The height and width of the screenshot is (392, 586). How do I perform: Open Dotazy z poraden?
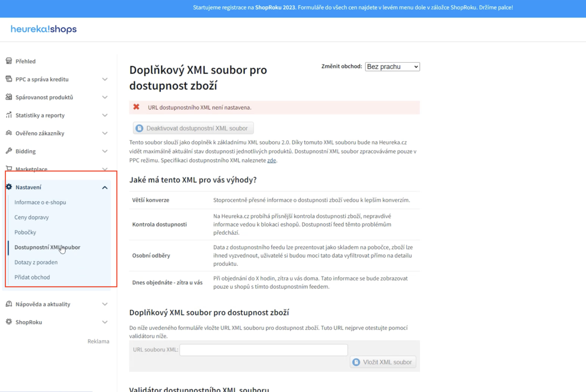coord(36,262)
